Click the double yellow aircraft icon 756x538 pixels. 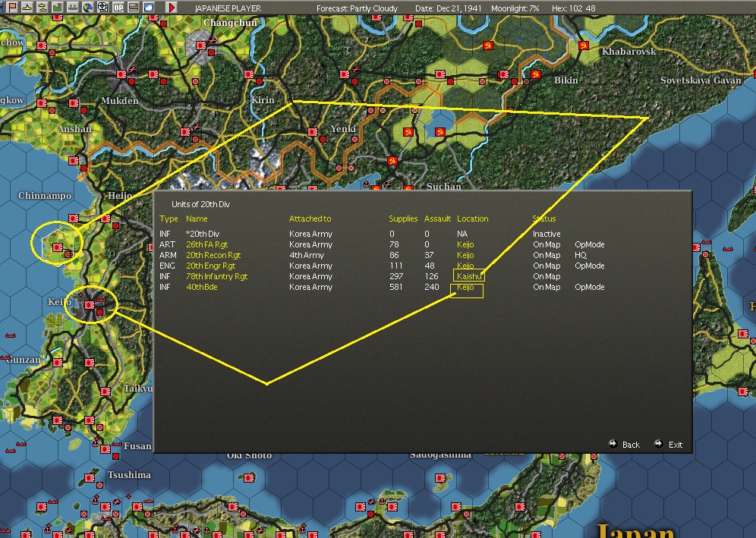tap(43, 8)
